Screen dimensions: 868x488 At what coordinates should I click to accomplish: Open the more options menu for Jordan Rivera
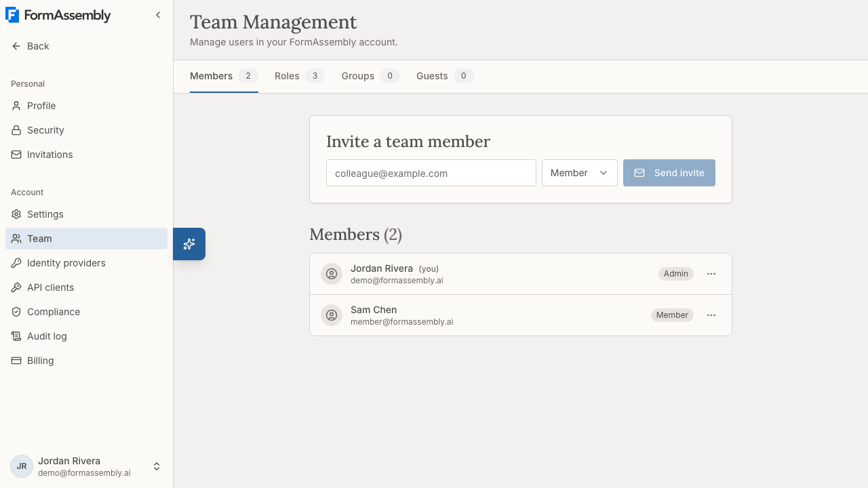[711, 274]
